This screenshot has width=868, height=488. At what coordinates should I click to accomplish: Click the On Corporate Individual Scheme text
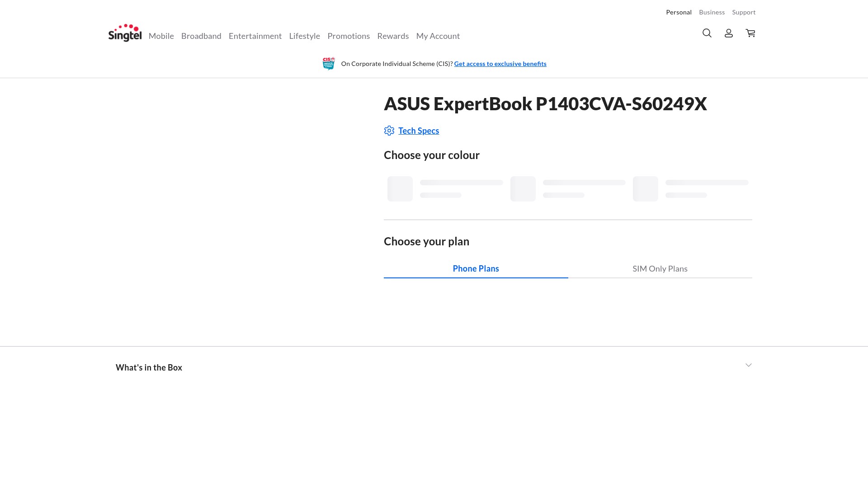(x=397, y=64)
